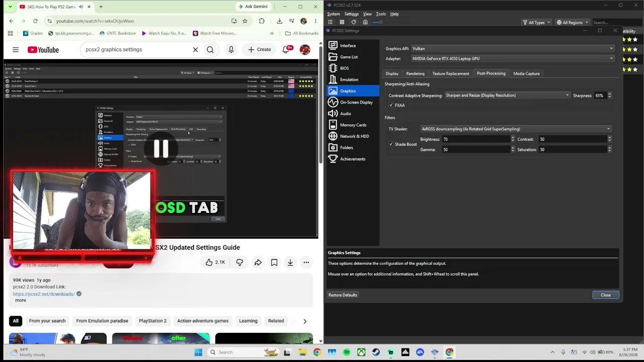Dislike the YouTube video
Screen dimensions: 644x362
tap(239, 262)
